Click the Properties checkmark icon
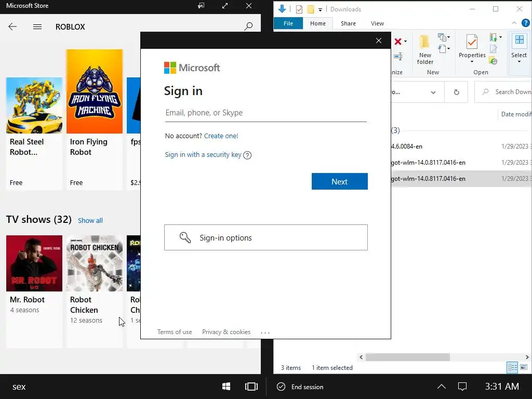This screenshot has height=399, width=532. [472, 42]
